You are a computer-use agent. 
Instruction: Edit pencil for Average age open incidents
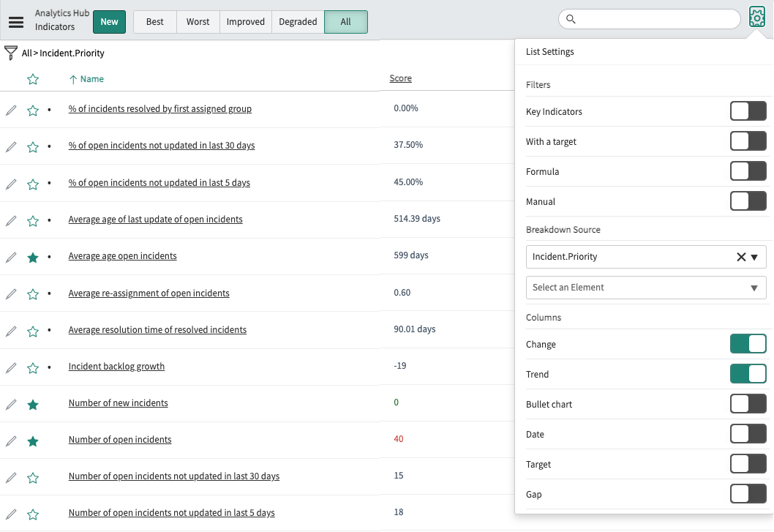coord(11,258)
